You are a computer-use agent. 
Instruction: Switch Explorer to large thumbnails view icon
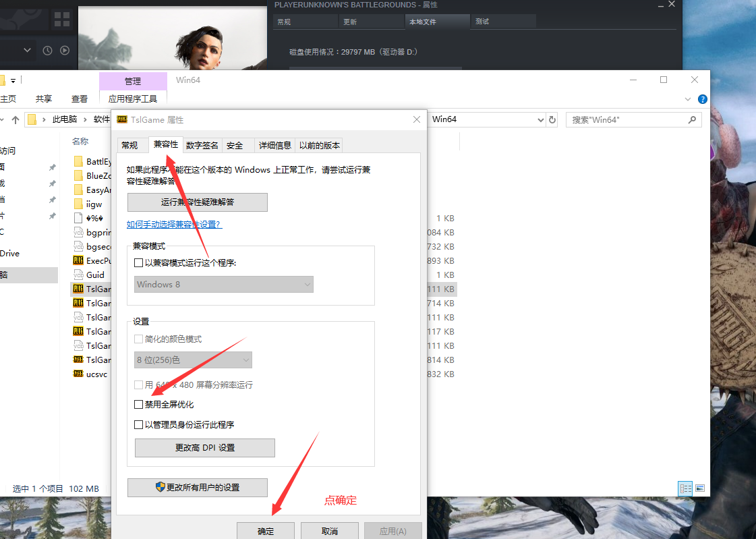pyautogui.click(x=700, y=488)
